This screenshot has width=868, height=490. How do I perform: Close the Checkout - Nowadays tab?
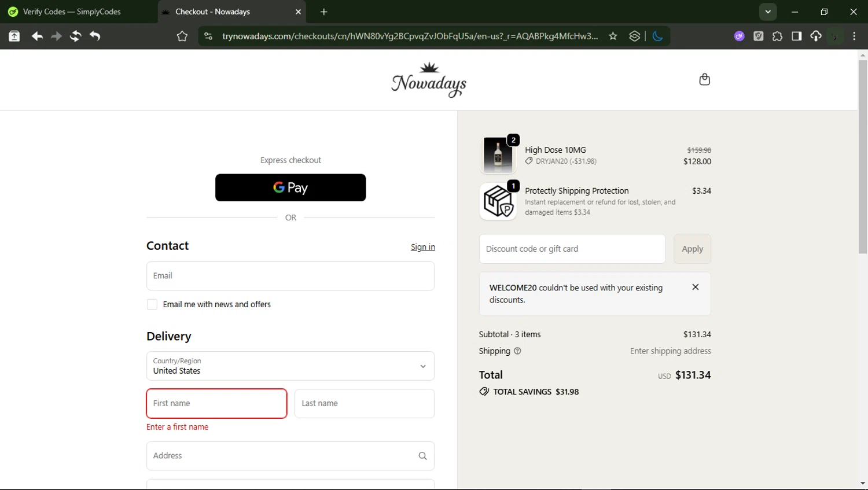[298, 12]
